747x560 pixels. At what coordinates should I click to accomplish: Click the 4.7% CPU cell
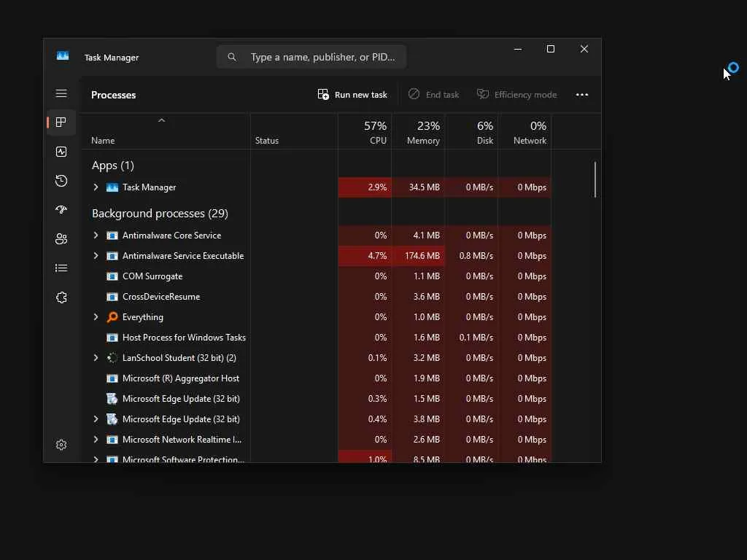pos(365,256)
